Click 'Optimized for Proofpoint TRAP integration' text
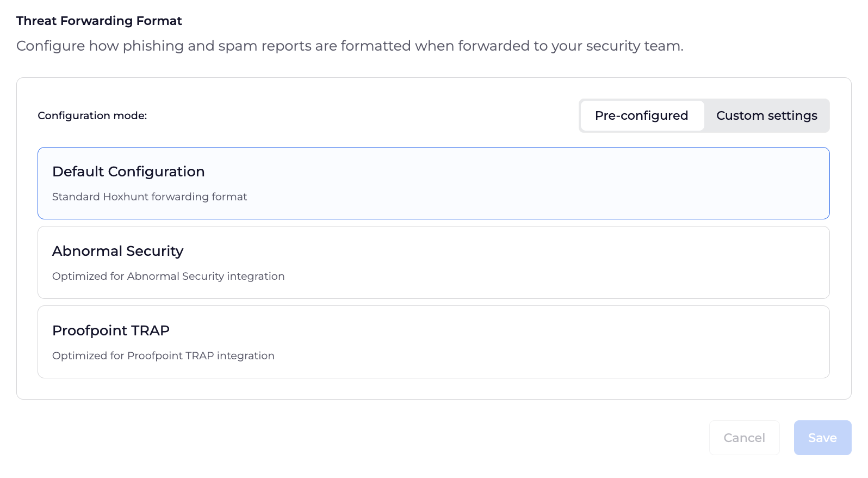Image resolution: width=868 pixels, height=478 pixels. click(x=163, y=356)
